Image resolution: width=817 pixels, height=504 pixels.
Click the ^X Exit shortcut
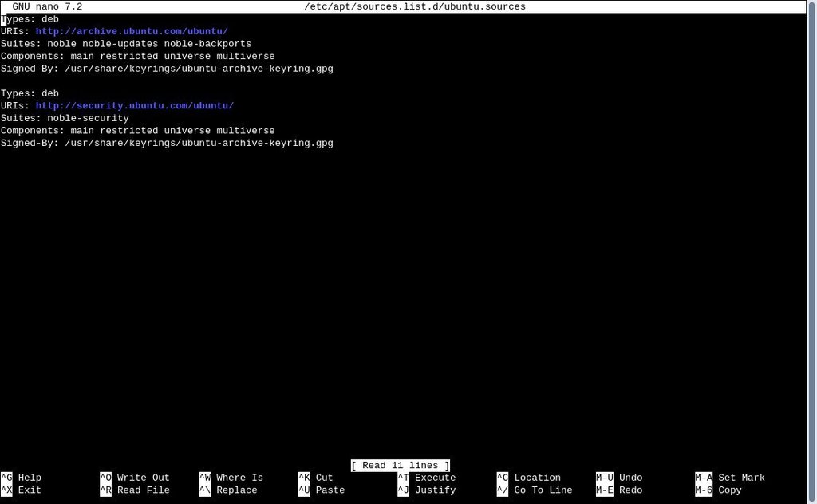click(x=22, y=490)
